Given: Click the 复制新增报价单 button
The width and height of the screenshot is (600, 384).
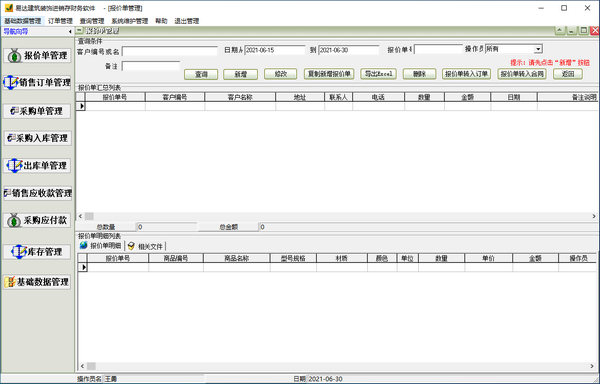Looking at the screenshot, I should pos(329,74).
